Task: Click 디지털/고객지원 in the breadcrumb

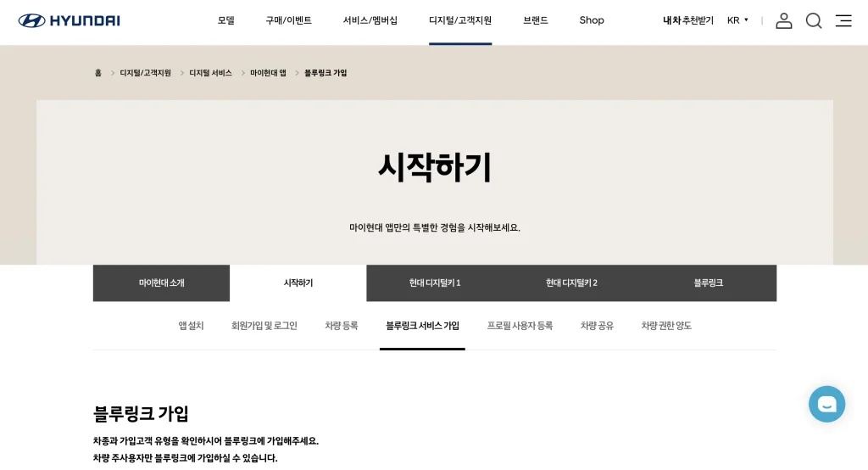Action: point(146,73)
